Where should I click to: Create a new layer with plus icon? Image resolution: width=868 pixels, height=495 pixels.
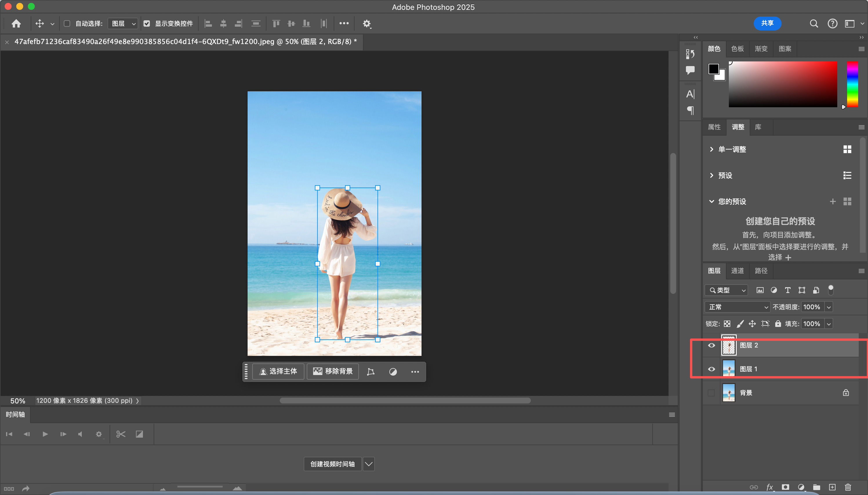(832, 487)
